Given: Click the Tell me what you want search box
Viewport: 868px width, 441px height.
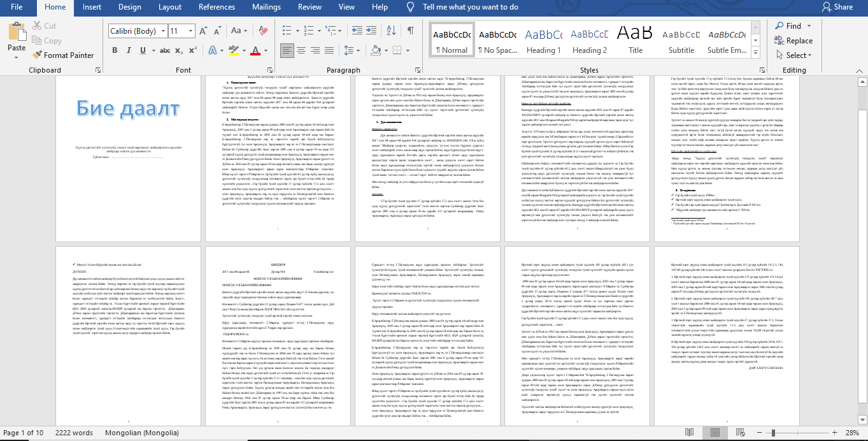Looking at the screenshot, I should coord(470,7).
